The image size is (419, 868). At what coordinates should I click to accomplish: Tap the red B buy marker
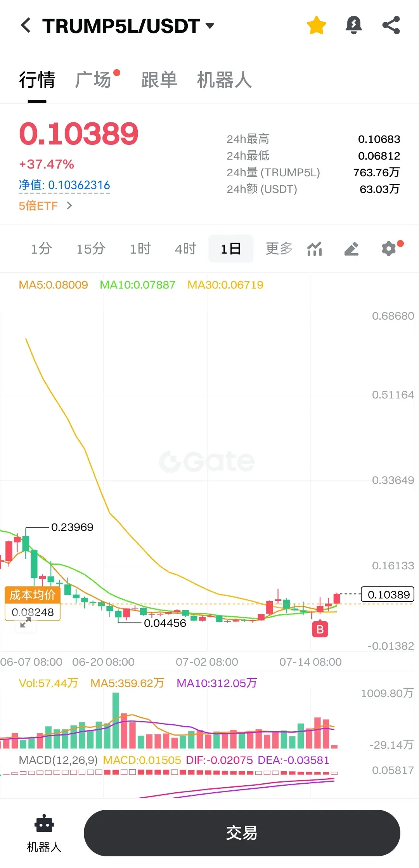[x=320, y=629]
